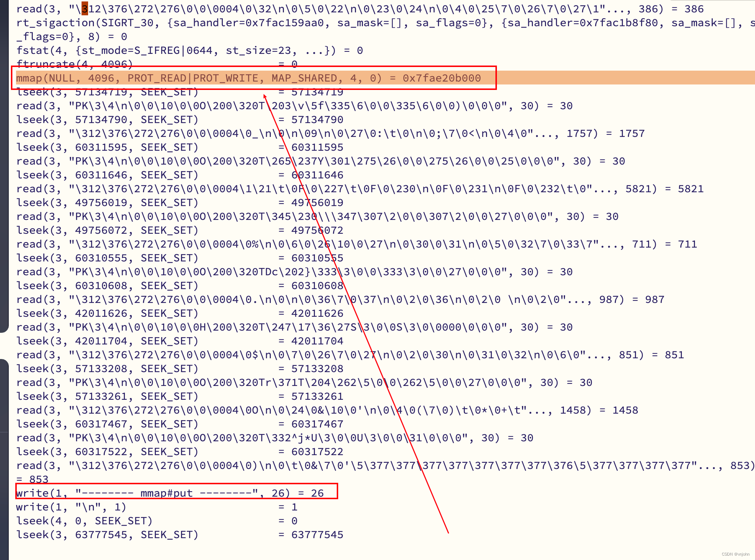Select the mmap#put write output
This screenshot has height=560, width=755.
(x=171, y=493)
